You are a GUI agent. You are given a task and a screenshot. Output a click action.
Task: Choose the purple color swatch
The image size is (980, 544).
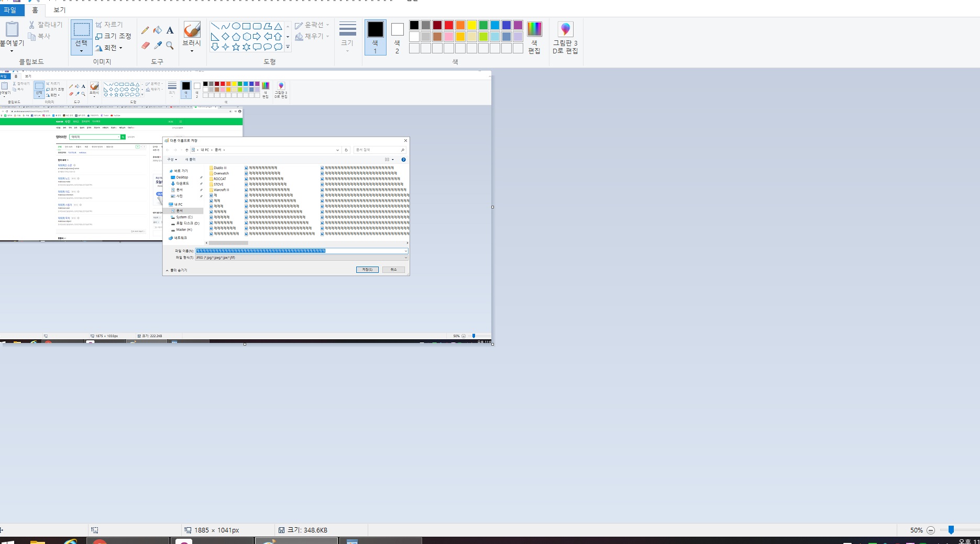[518, 25]
